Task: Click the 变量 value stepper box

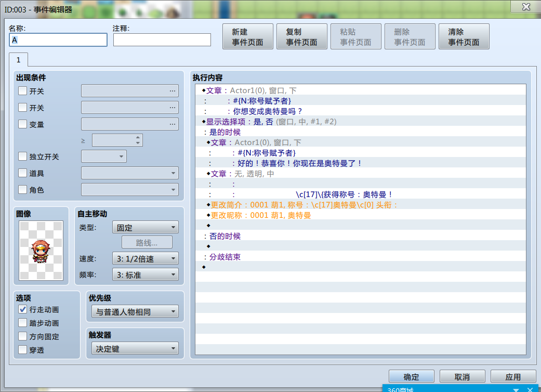Action: pos(117,140)
